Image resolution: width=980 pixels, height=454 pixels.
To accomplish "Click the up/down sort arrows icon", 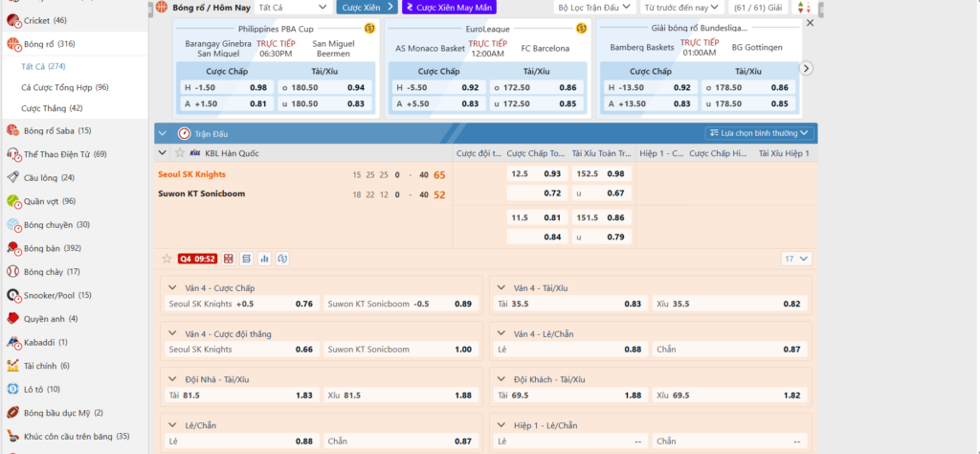I will tap(803, 8).
